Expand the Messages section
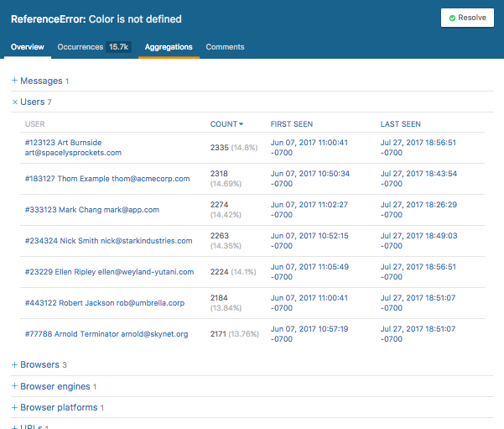504x429 pixels. [40, 81]
